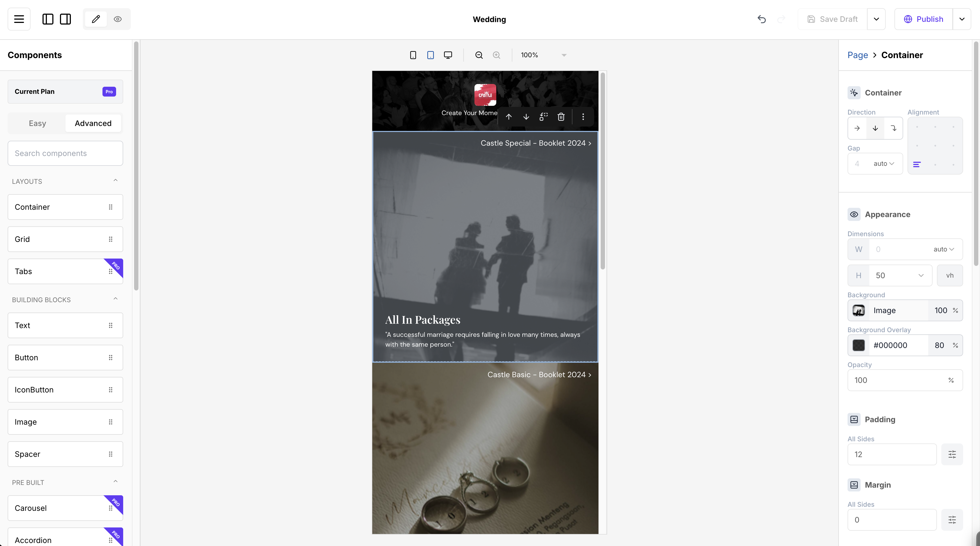The width and height of the screenshot is (980, 546).
Task: Click background Image thumbnail swatch
Action: point(859,311)
